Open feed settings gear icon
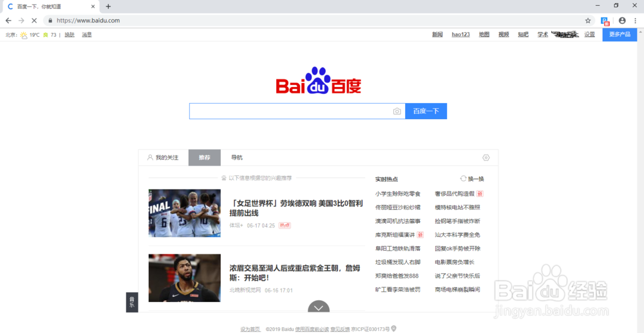This screenshot has height=333, width=644. click(486, 158)
